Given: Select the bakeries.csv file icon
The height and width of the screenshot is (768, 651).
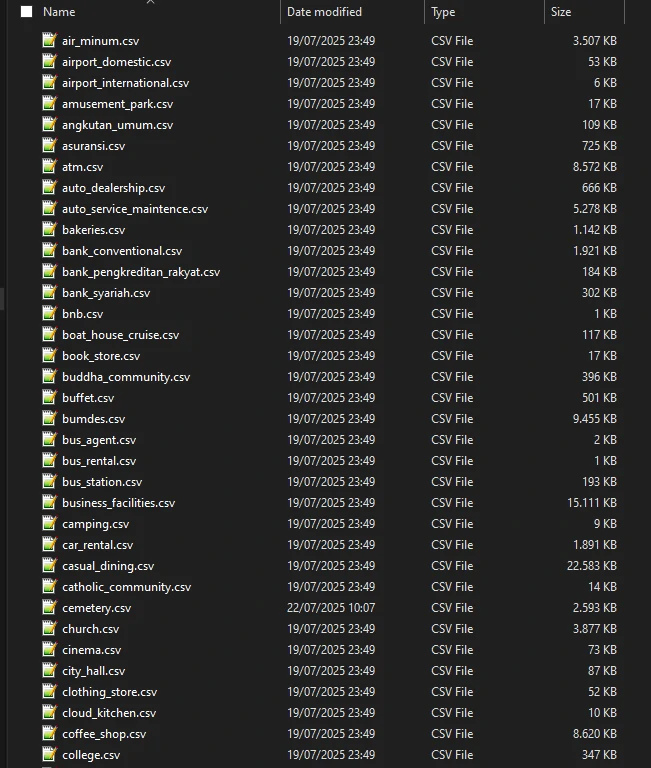Looking at the screenshot, I should point(49,230).
